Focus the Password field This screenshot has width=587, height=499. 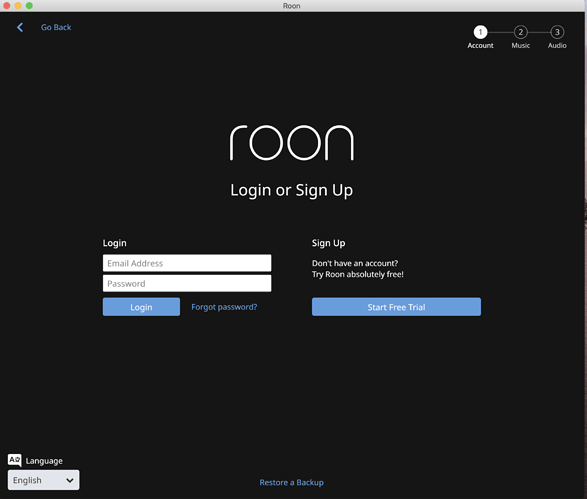tap(187, 283)
